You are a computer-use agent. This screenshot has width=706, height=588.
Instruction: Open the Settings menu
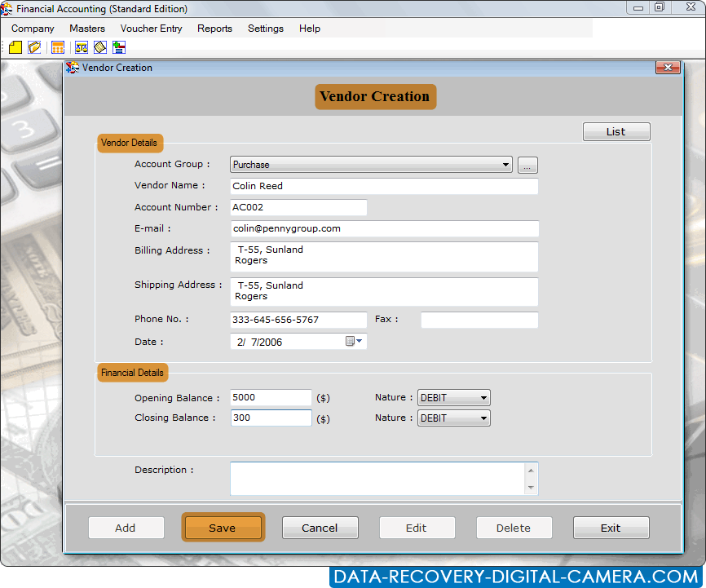tap(266, 29)
